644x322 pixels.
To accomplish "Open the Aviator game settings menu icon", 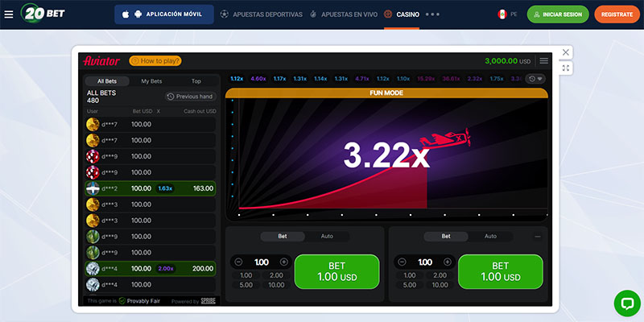I will pyautogui.click(x=544, y=61).
